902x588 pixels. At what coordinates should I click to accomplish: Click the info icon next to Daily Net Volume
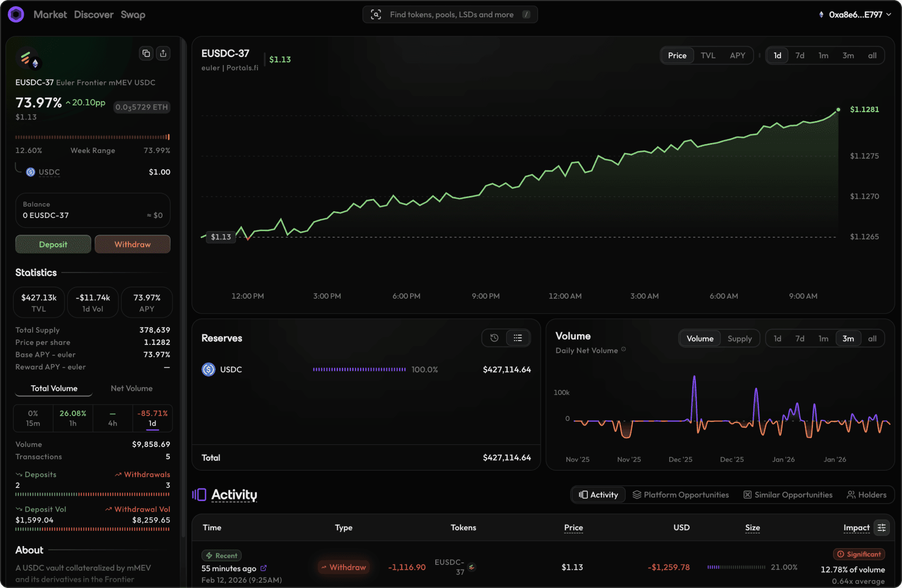(624, 350)
